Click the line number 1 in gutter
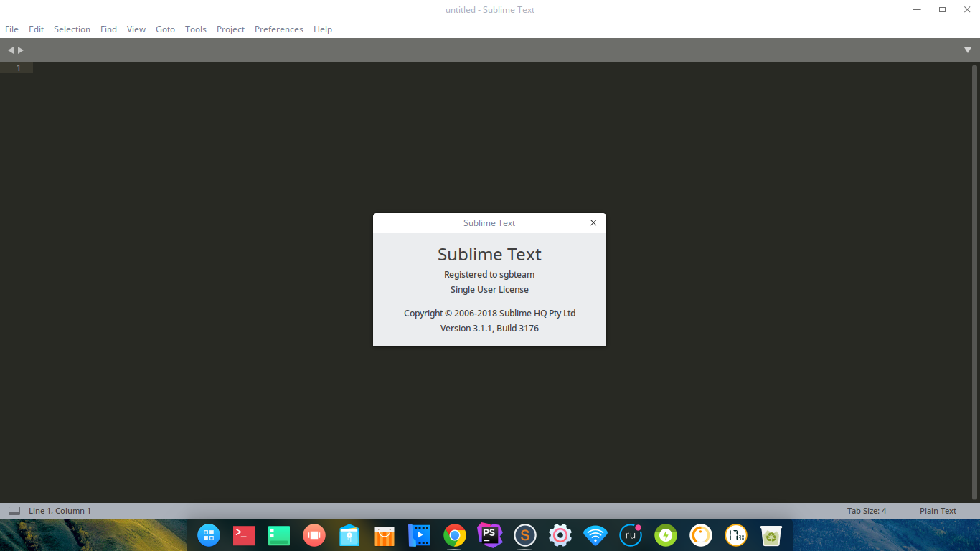Image resolution: width=980 pixels, height=551 pixels. pos(19,68)
